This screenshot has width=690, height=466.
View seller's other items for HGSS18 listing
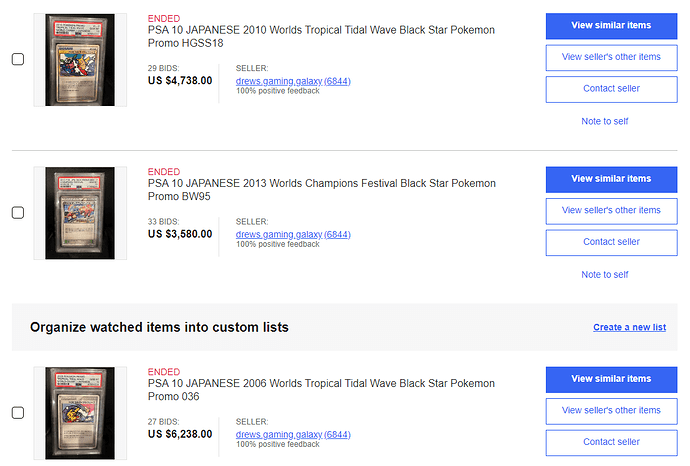611,57
